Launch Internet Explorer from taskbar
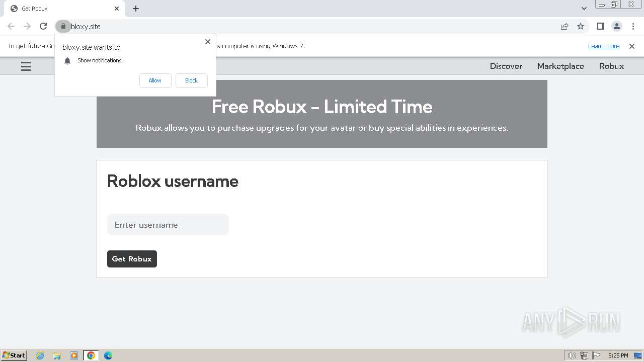 [40, 355]
